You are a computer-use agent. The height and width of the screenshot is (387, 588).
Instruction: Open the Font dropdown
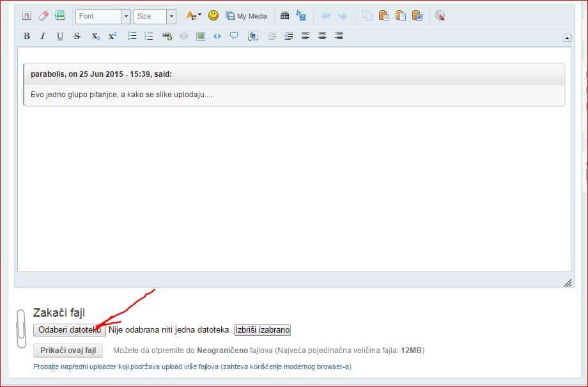[103, 16]
